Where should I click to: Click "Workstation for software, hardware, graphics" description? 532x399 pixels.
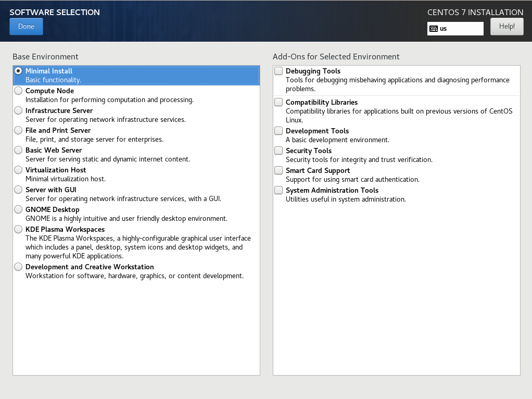(x=134, y=276)
